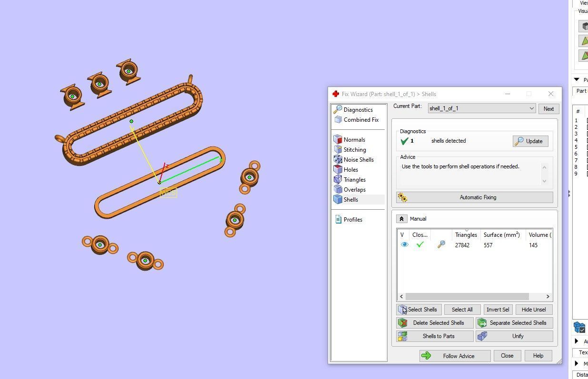Click the 557 surface value cell
Image resolution: width=588 pixels, height=379 pixels.
click(488, 245)
